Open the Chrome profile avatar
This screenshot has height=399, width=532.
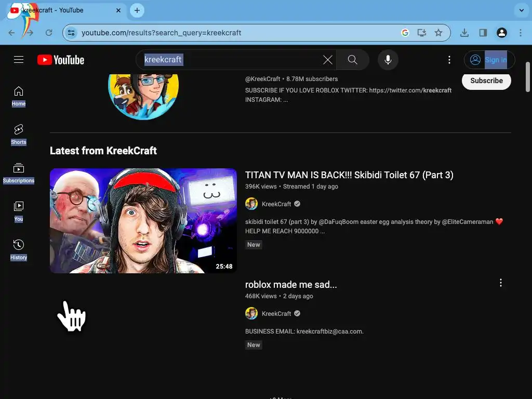(502, 33)
